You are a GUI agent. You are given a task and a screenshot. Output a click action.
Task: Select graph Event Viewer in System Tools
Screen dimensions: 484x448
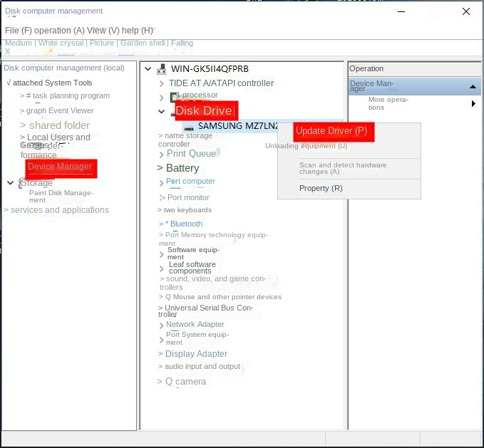click(x=60, y=110)
